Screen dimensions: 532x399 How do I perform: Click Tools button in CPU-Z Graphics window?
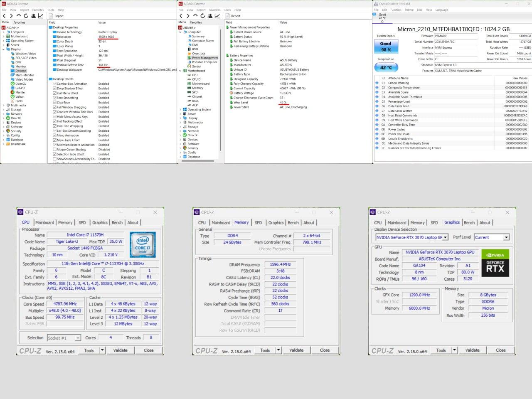pos(441,350)
